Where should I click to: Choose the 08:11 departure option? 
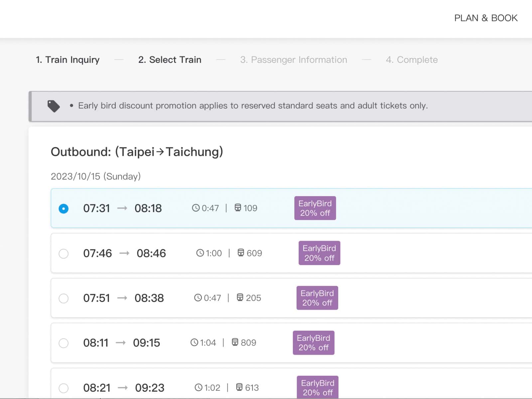pyautogui.click(x=64, y=343)
